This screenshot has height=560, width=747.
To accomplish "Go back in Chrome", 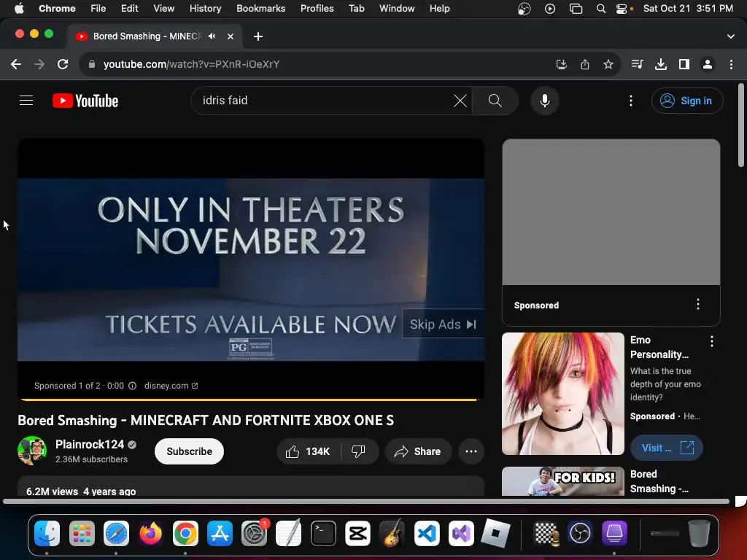I will (16, 64).
